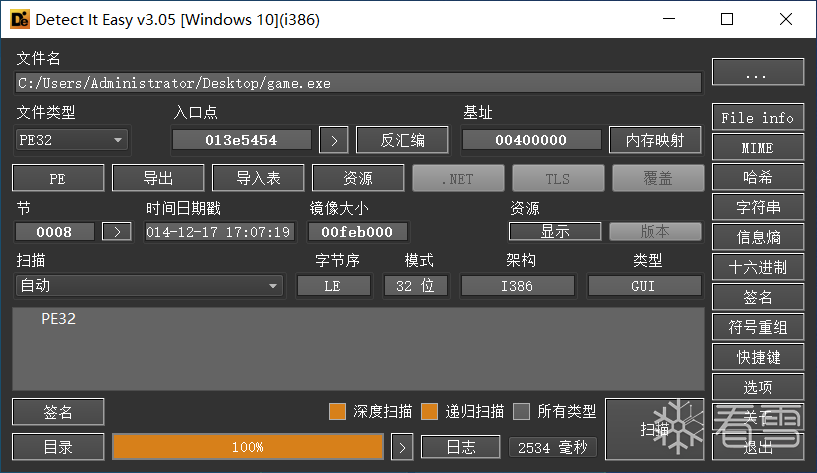Image resolution: width=817 pixels, height=473 pixels.
Task: Click the GUI type field
Action: pyautogui.click(x=644, y=286)
